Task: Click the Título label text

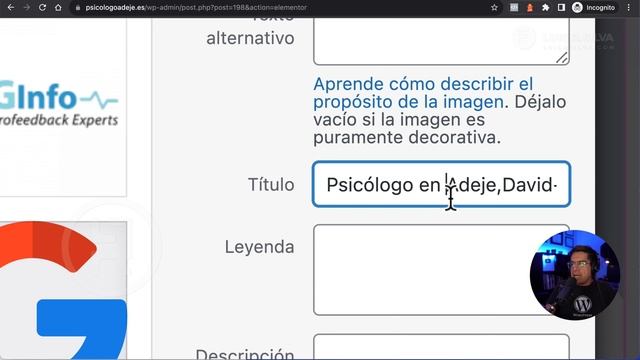Action: point(271,184)
